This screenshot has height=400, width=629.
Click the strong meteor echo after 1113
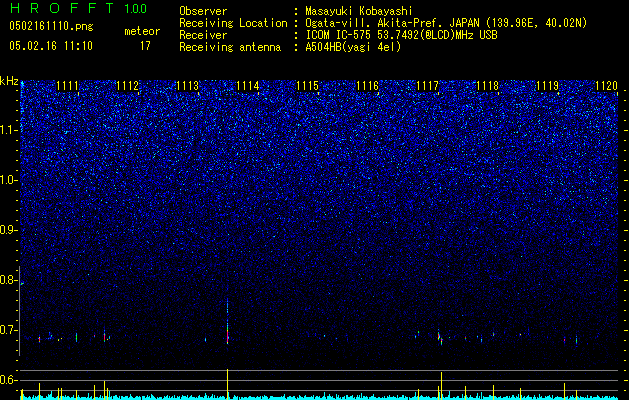(x=227, y=321)
